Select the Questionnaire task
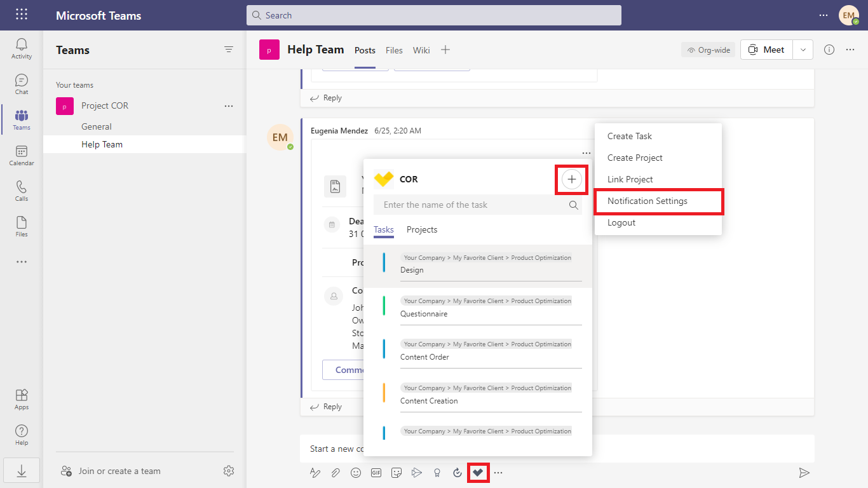The height and width of the screenshot is (488, 868). [478, 309]
